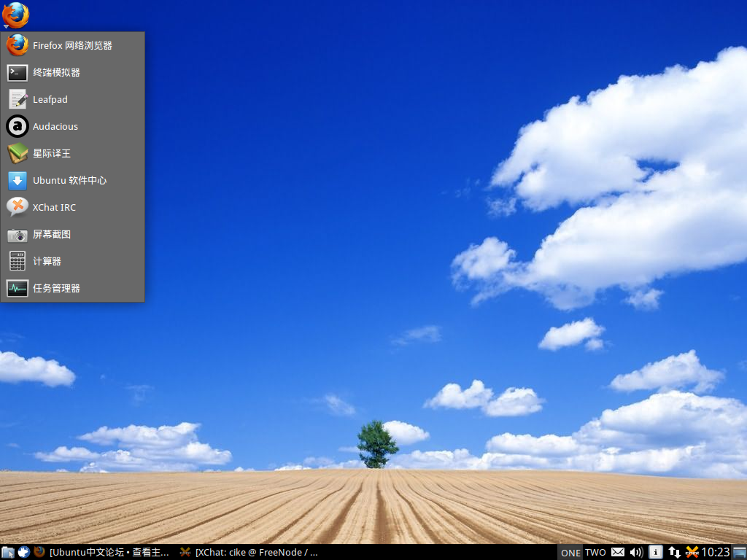The width and height of the screenshot is (747, 560).
Task: Open the network up-down arrows indicator
Action: point(674,553)
